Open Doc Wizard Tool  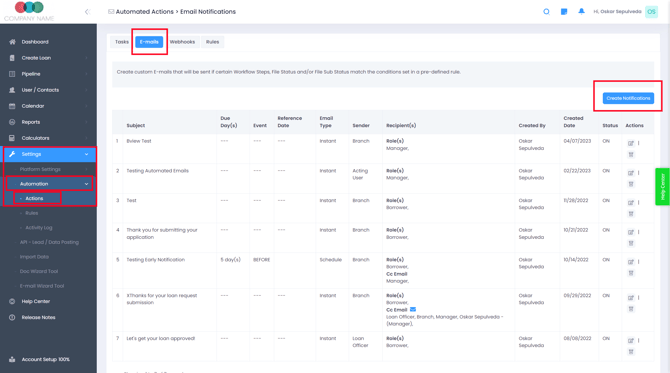(38, 271)
